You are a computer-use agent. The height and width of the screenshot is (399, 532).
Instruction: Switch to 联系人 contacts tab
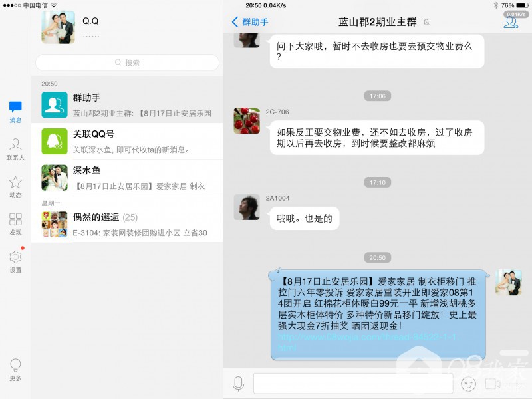coord(15,149)
